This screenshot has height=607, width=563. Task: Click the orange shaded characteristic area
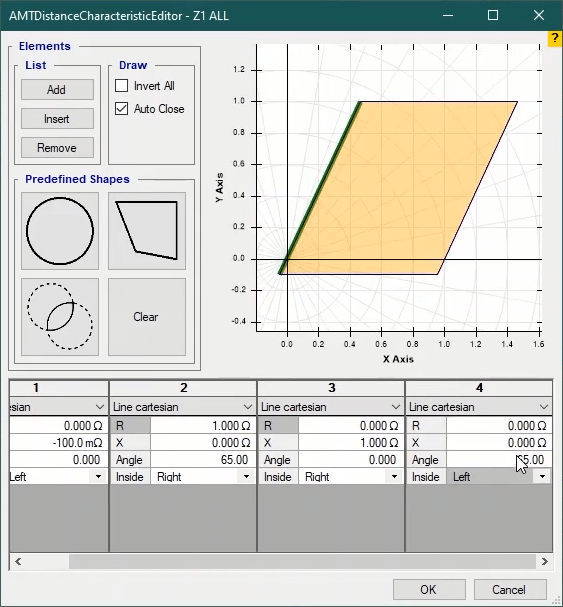(399, 188)
